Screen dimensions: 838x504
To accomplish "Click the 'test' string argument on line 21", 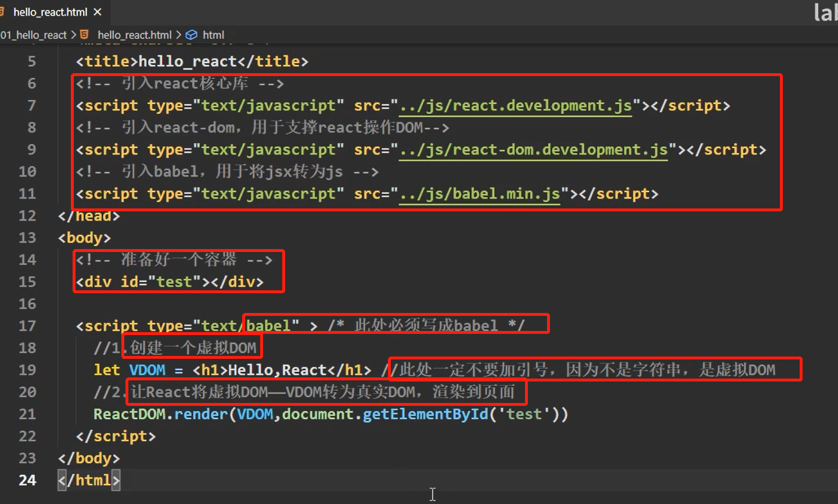I will pyautogui.click(x=524, y=415).
